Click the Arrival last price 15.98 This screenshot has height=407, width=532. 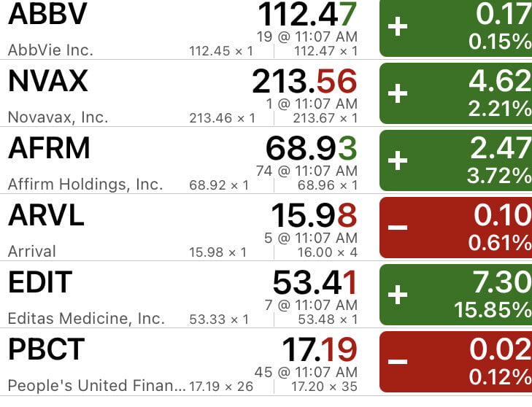click(x=313, y=215)
